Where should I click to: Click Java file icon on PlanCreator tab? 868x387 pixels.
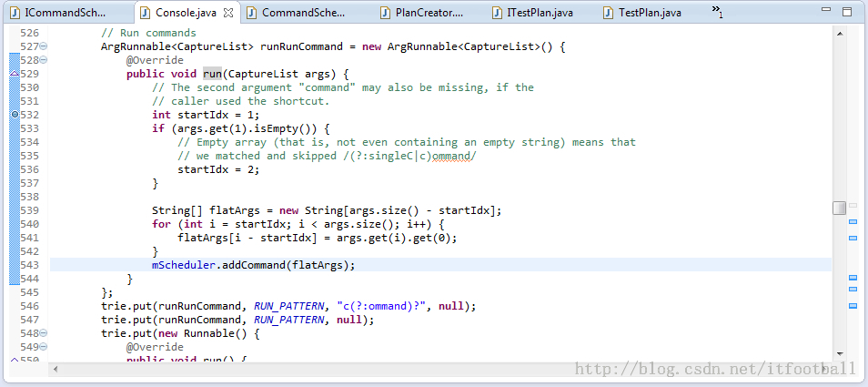[385, 12]
